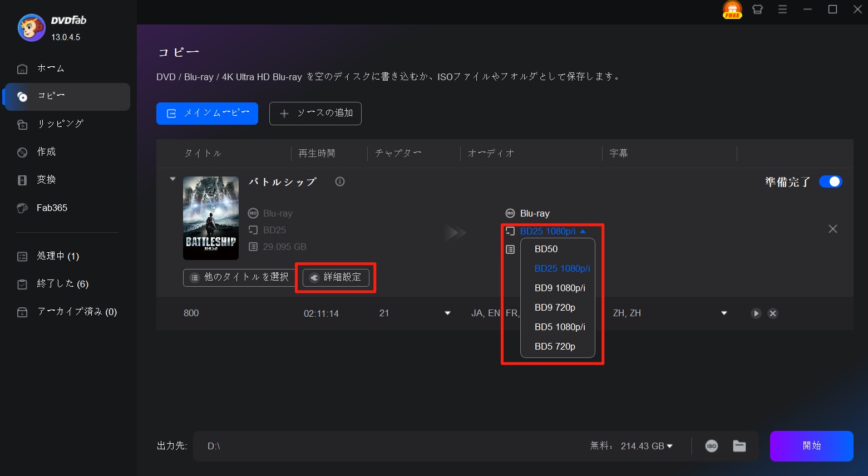
Task: Open subtitle dropdown beside ZH, ZH
Action: pyautogui.click(x=724, y=313)
